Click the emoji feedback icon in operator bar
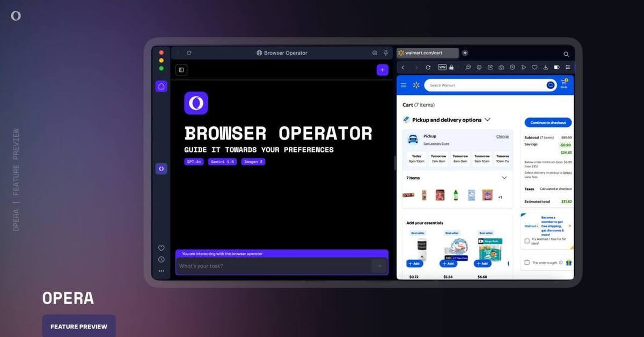Screen dimensions: 644x337 (375, 53)
